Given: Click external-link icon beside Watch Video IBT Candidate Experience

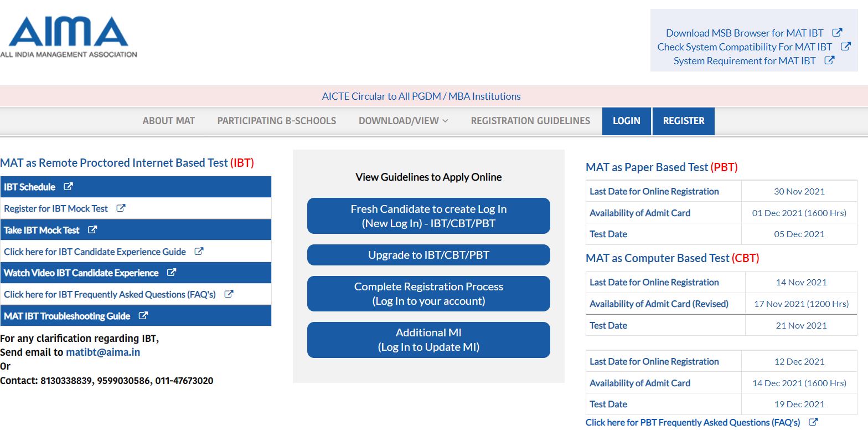Looking at the screenshot, I should 172,273.
